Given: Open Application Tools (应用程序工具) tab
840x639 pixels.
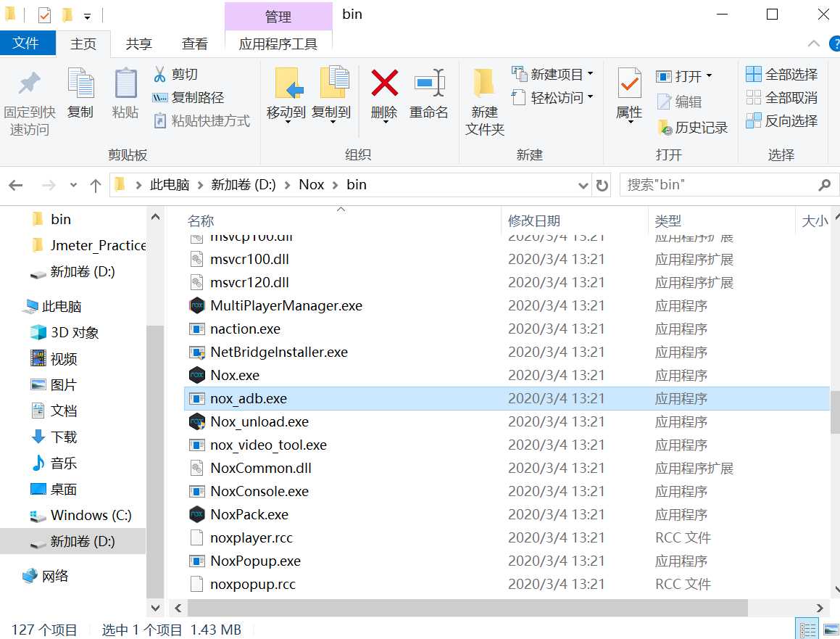Looking at the screenshot, I should [x=278, y=44].
